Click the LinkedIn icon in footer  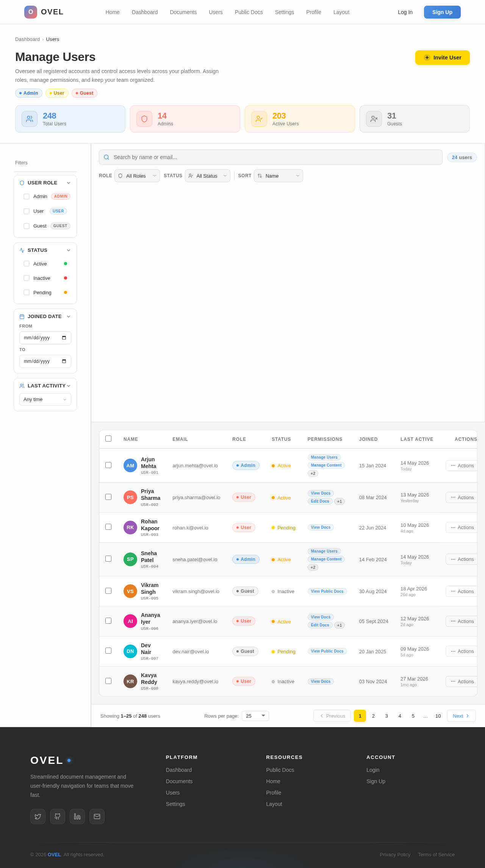pyautogui.click(x=77, y=816)
